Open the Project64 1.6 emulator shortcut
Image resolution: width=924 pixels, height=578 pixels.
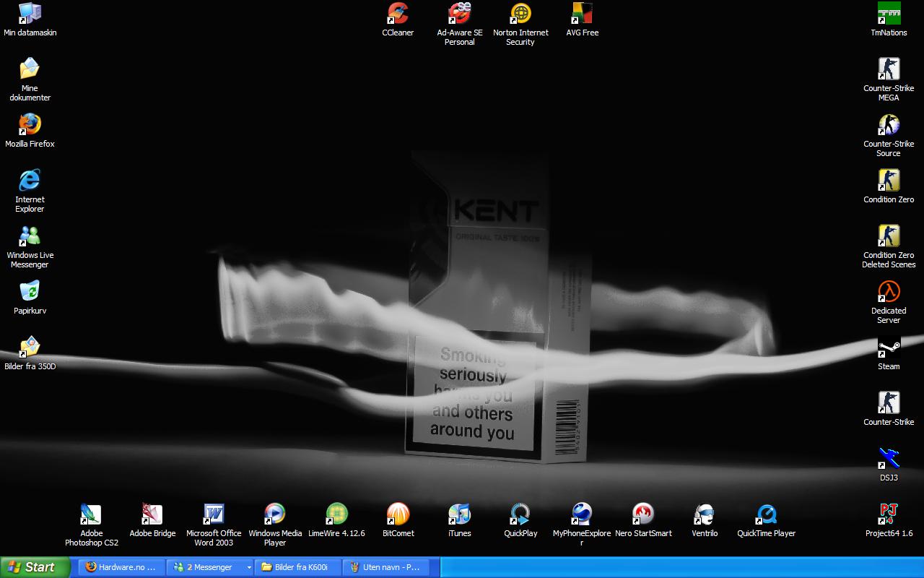tap(889, 514)
